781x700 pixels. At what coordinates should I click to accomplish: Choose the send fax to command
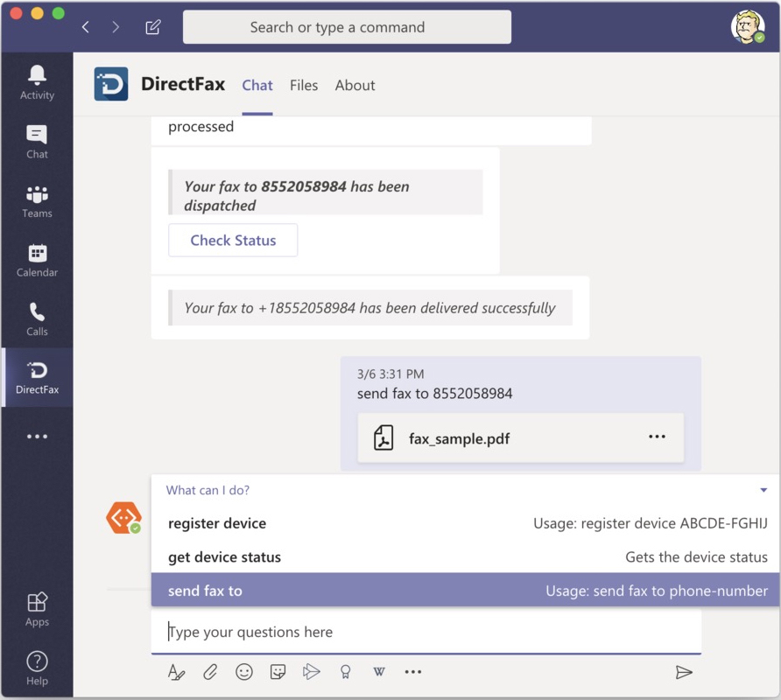click(x=466, y=590)
